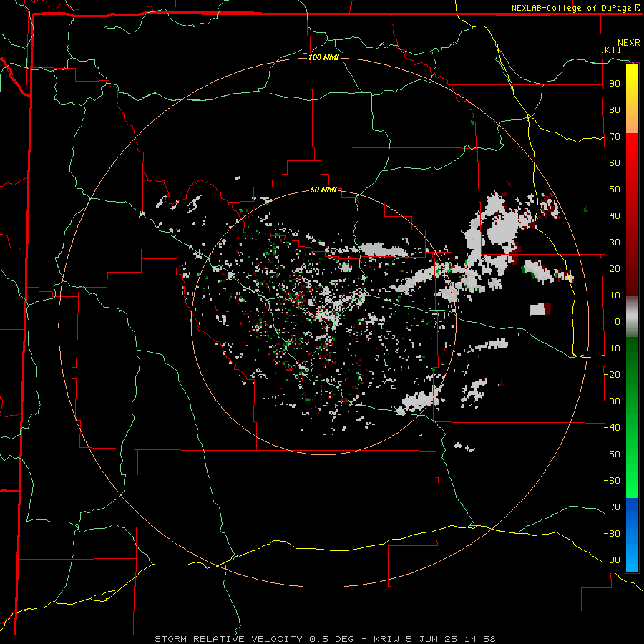This screenshot has height=644, width=644.
Task: Click the -70 value on the velocity scale
Action: point(612,507)
